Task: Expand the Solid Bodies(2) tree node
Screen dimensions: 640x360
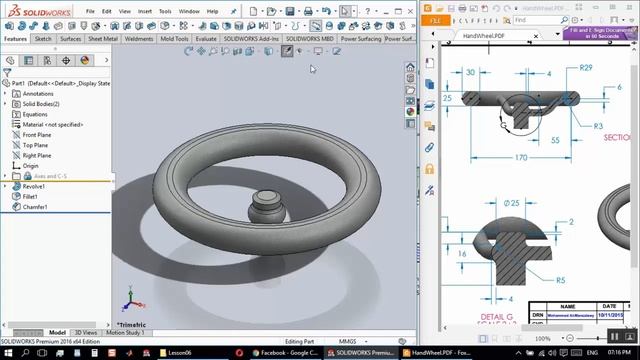Action: point(5,104)
